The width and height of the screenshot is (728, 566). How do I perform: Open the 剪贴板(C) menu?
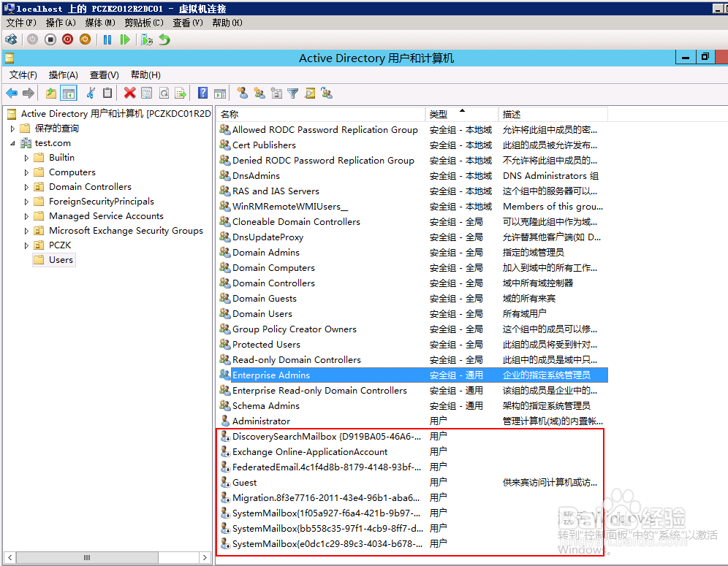[x=144, y=23]
